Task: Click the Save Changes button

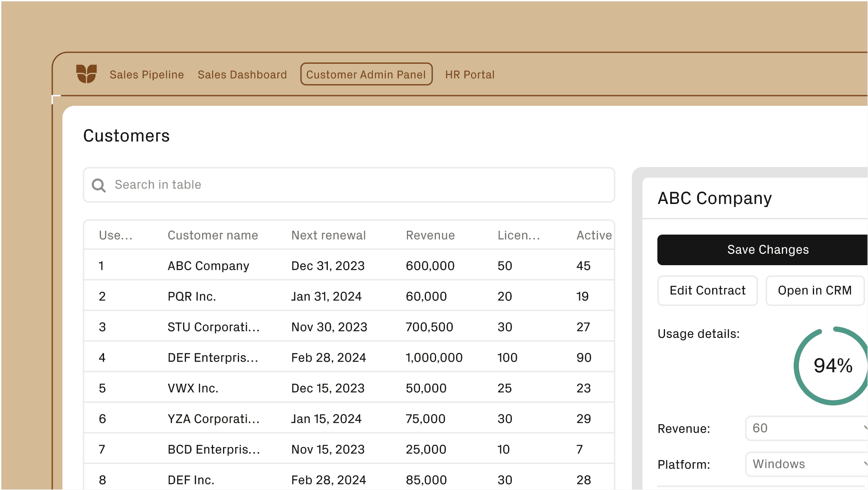Action: 767,249
